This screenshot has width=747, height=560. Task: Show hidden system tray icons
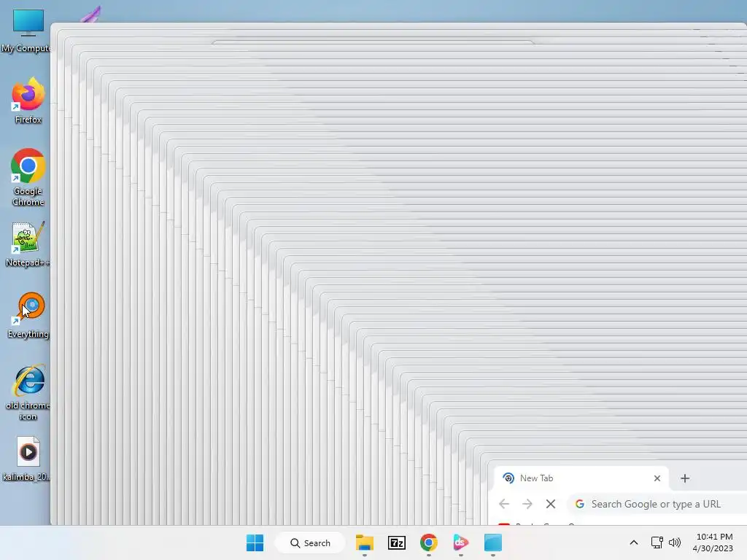point(634,542)
